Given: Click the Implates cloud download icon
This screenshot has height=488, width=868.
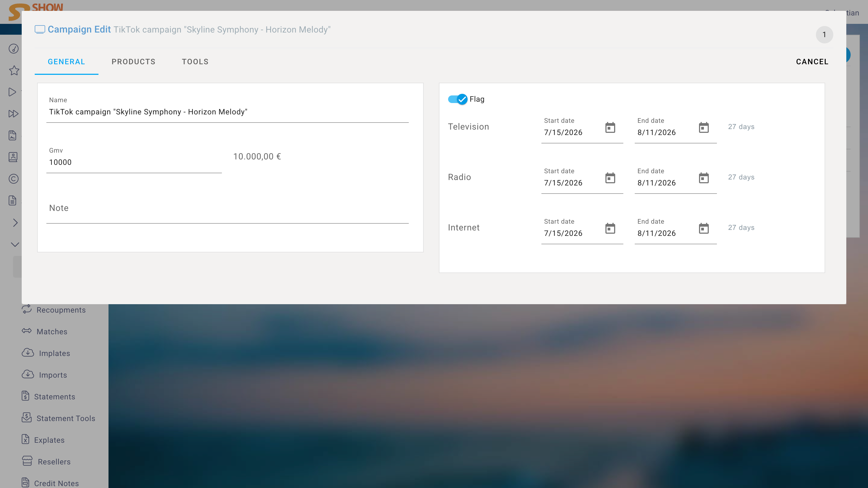Looking at the screenshot, I should click(28, 353).
